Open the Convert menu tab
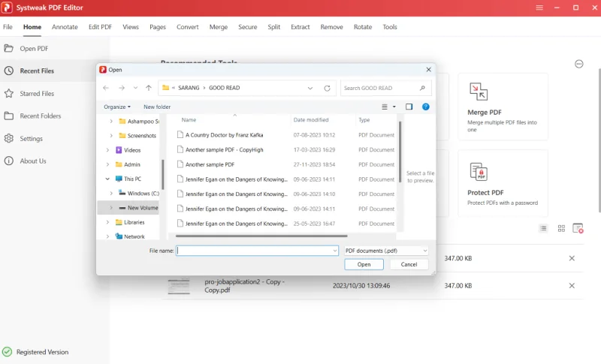The width and height of the screenshot is (601, 364). (187, 27)
